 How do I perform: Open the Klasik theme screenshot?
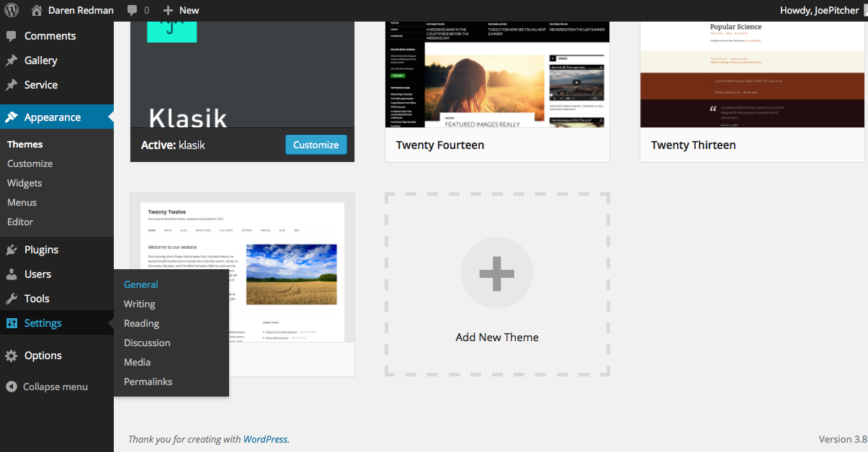pyautogui.click(x=242, y=74)
